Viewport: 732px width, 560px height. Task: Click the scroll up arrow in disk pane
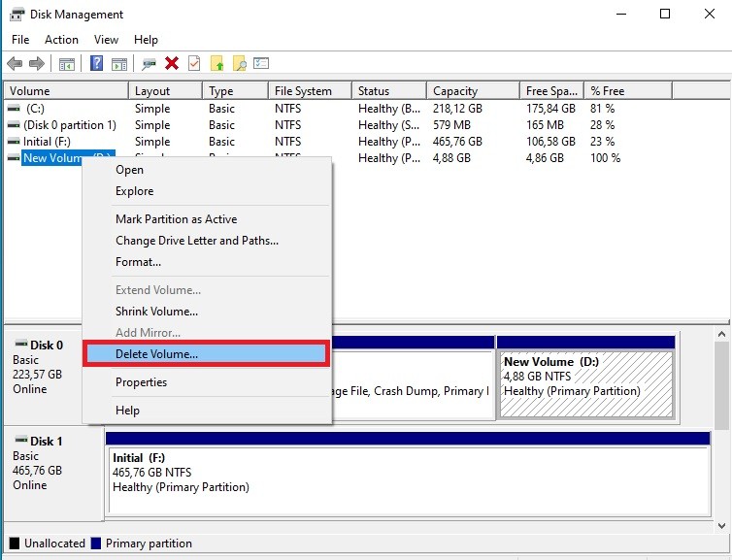tap(721, 334)
